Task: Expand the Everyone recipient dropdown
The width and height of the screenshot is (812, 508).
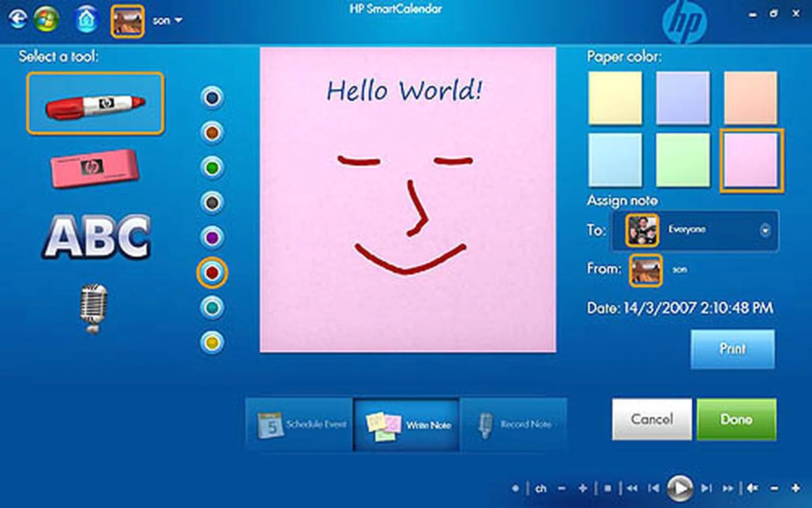Action: pos(765,230)
